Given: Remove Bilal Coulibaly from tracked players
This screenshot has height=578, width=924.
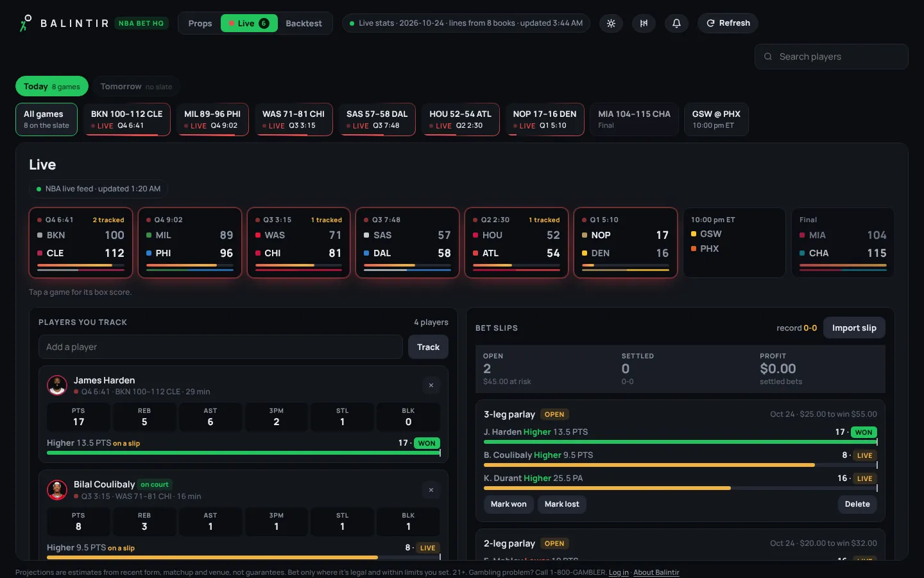Looking at the screenshot, I should (x=431, y=490).
